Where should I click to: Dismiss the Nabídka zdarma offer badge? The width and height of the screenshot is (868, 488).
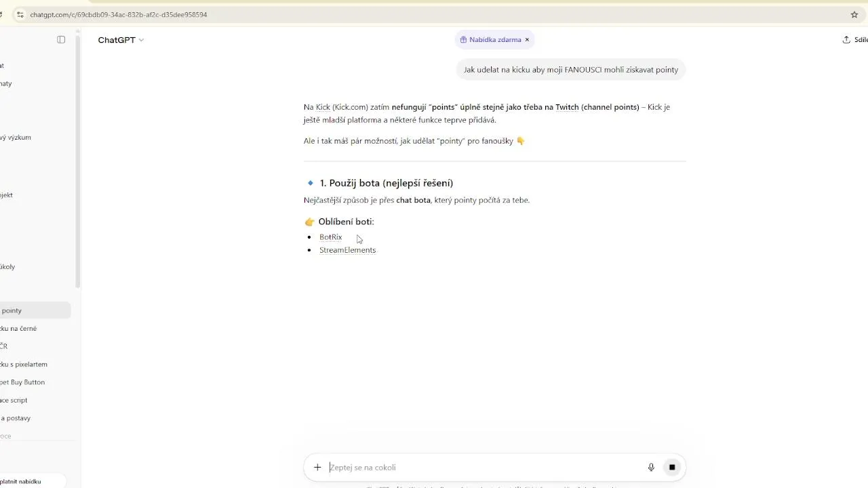click(527, 40)
